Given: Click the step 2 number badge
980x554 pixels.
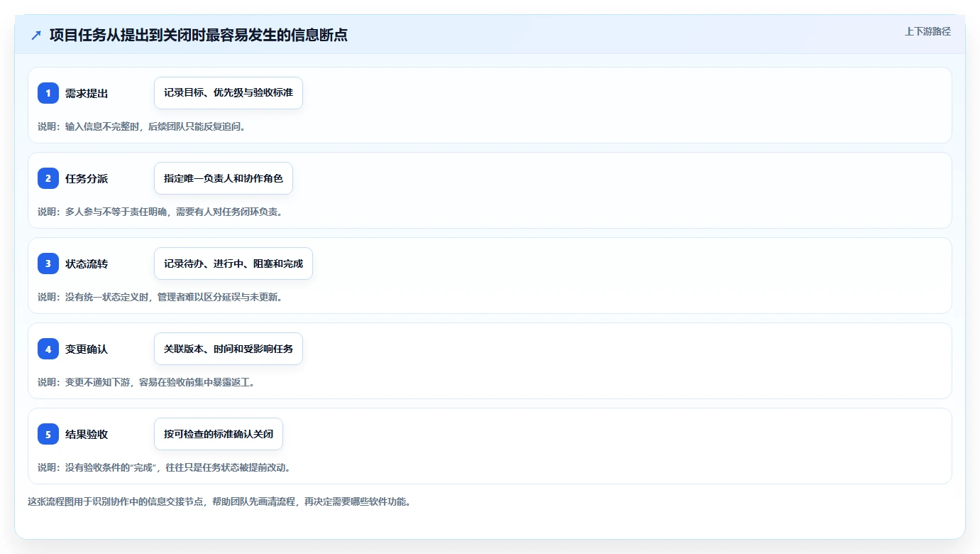Looking at the screenshot, I should coord(48,178).
